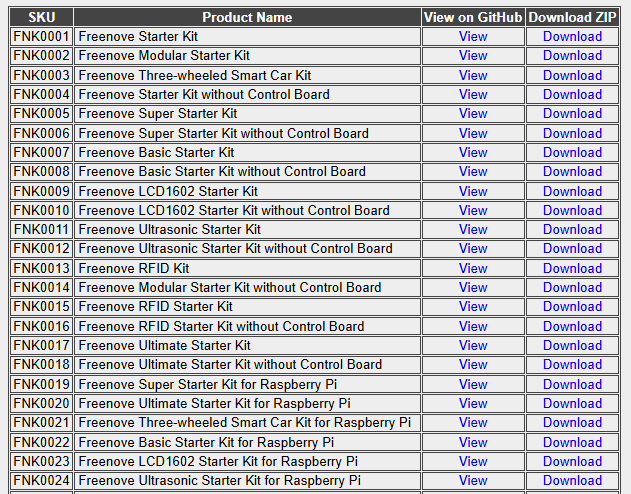Download LCD1602 Starter Kit for Raspberry Pi ZIP
Screen dimensions: 631x494
point(572,462)
